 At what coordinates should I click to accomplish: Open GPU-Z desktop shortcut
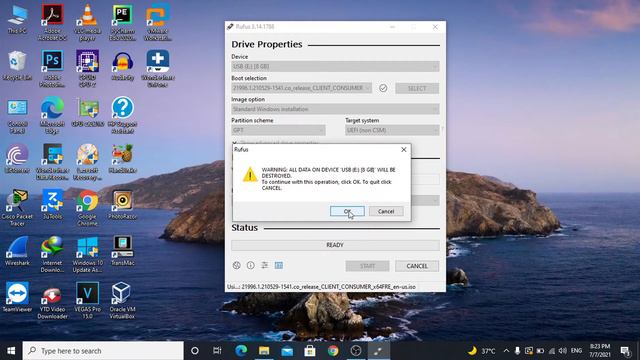pyautogui.click(x=87, y=112)
